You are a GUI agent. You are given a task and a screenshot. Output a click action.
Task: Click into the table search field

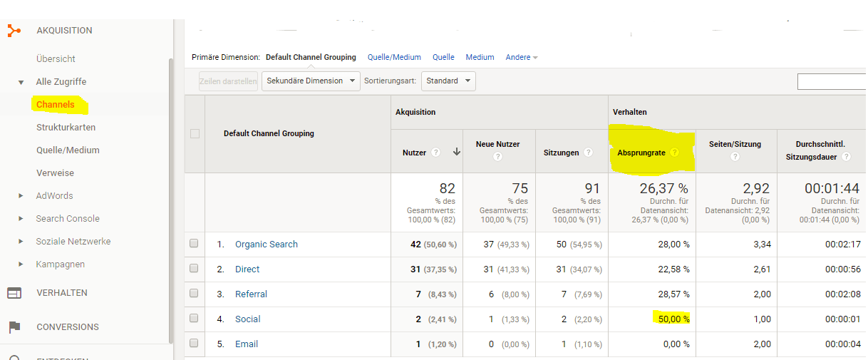(832, 82)
